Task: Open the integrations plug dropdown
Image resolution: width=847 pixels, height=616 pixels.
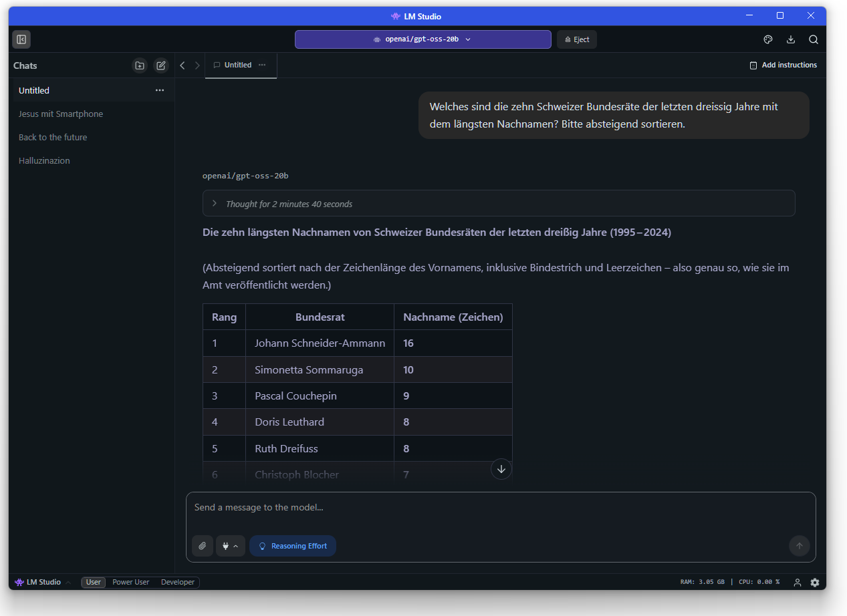Action: point(230,546)
